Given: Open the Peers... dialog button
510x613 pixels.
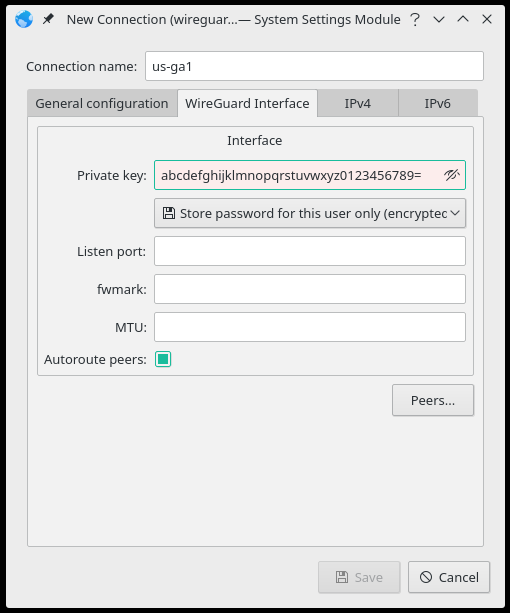Looking at the screenshot, I should [x=433, y=400].
